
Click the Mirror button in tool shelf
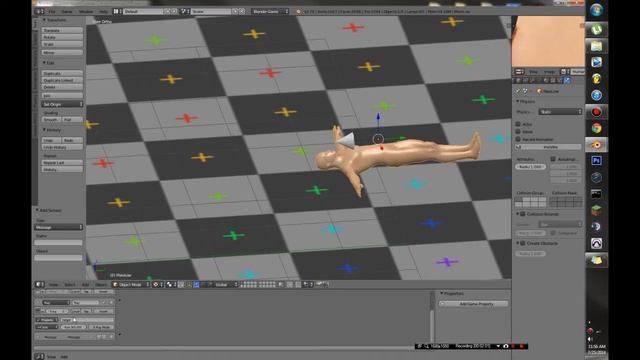point(62,53)
